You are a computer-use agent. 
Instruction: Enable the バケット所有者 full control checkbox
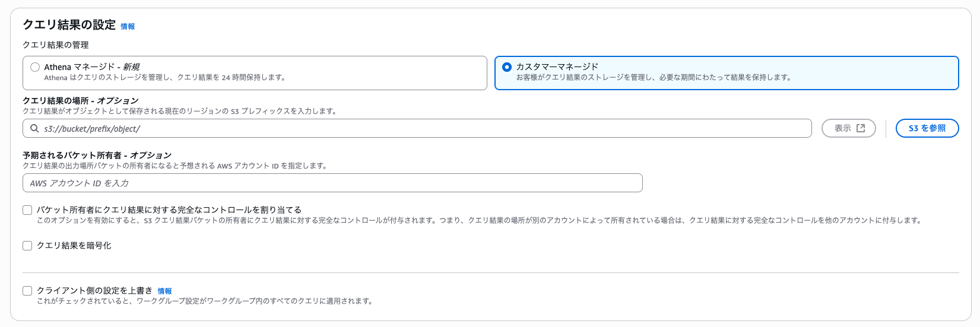point(27,210)
